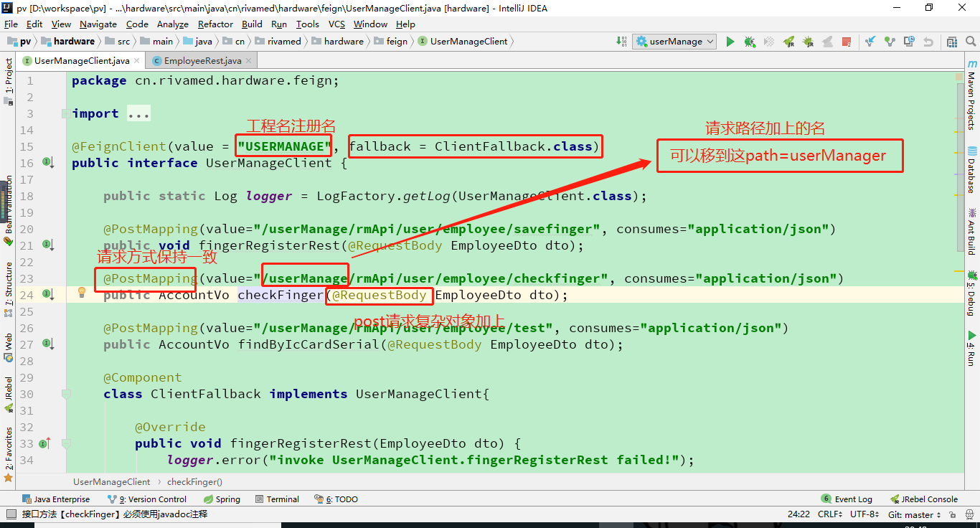Open the UTF-8 encoding selector
This screenshot has width=980, height=528.
pos(864,514)
